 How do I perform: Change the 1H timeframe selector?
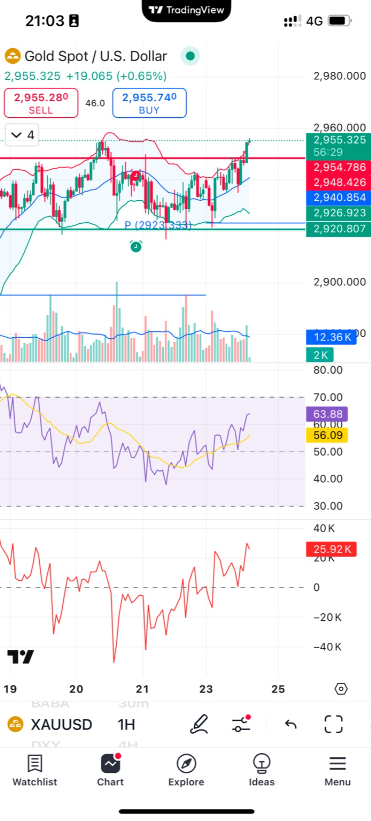coord(126,725)
